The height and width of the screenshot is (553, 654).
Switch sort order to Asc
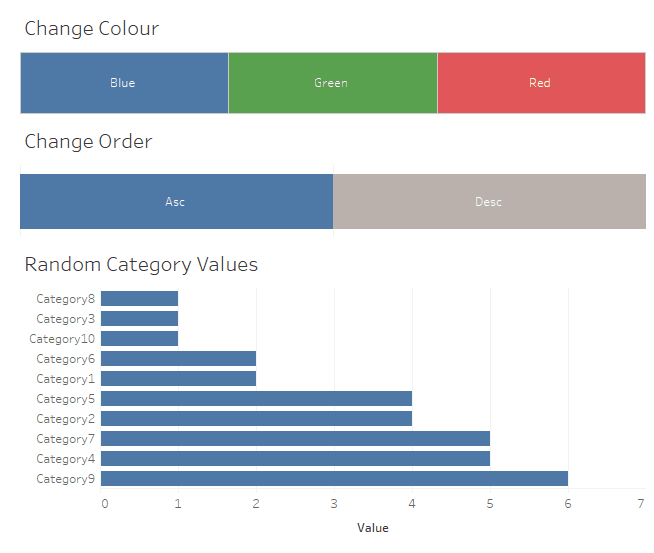coord(176,202)
